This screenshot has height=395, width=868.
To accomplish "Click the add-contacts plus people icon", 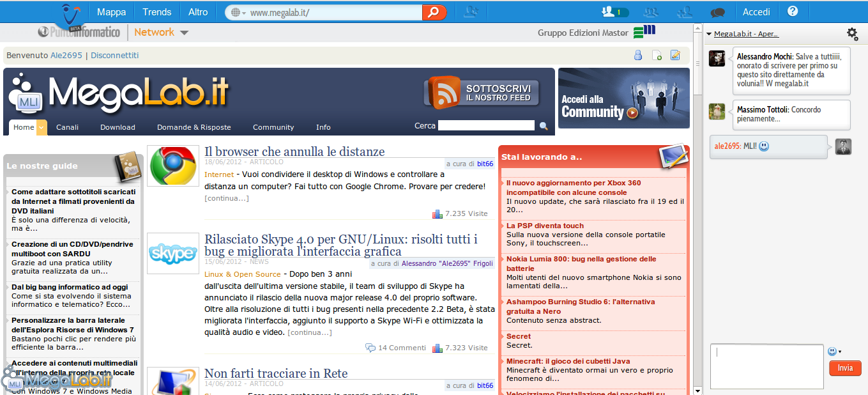I will (x=685, y=12).
